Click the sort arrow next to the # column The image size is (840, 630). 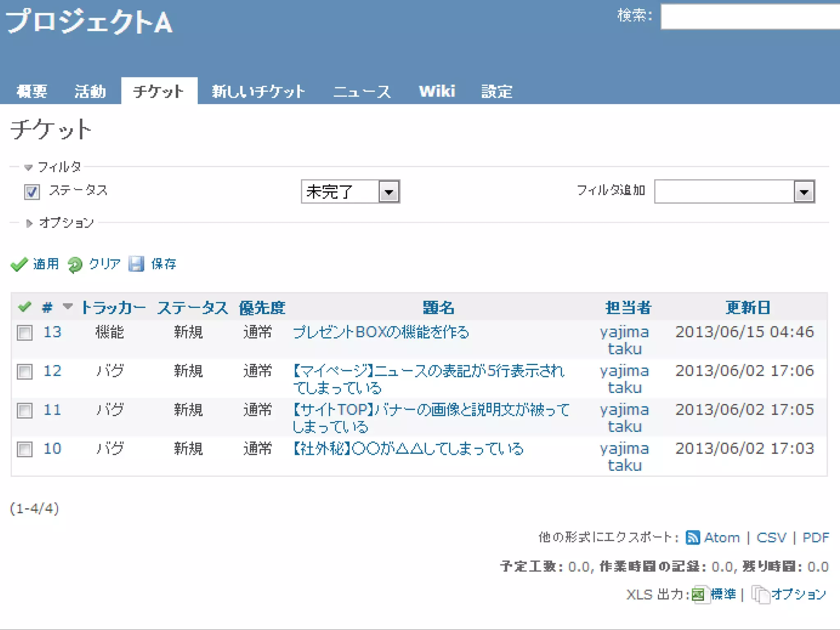(x=68, y=306)
